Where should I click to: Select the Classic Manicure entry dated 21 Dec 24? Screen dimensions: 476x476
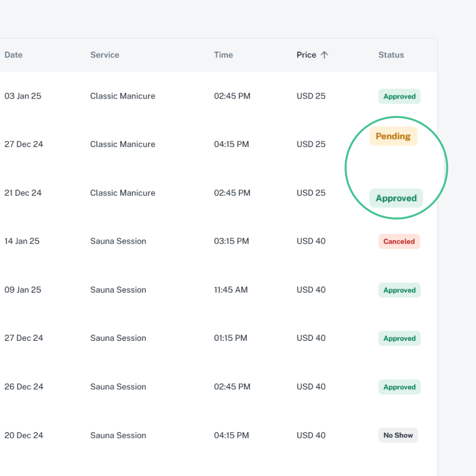click(x=122, y=193)
